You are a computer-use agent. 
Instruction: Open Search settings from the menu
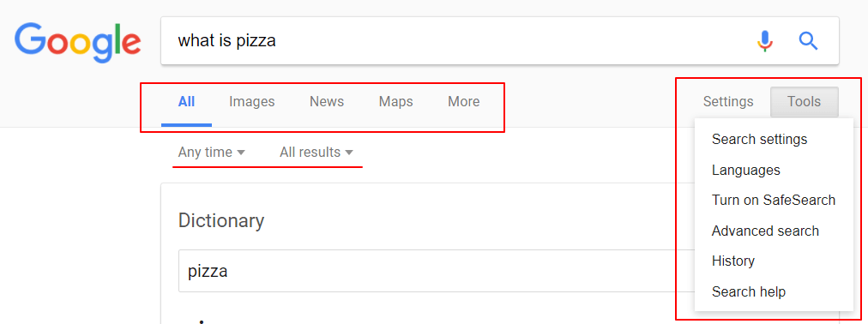click(x=774, y=139)
